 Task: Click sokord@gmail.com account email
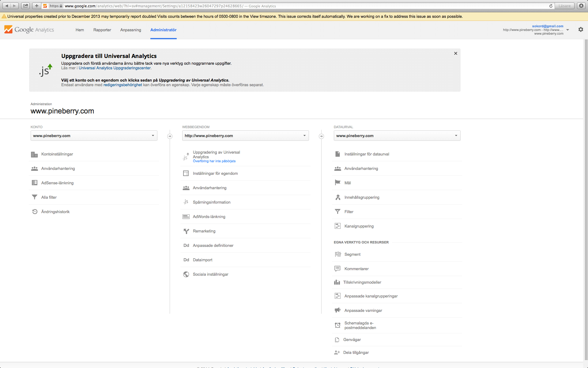tap(548, 26)
